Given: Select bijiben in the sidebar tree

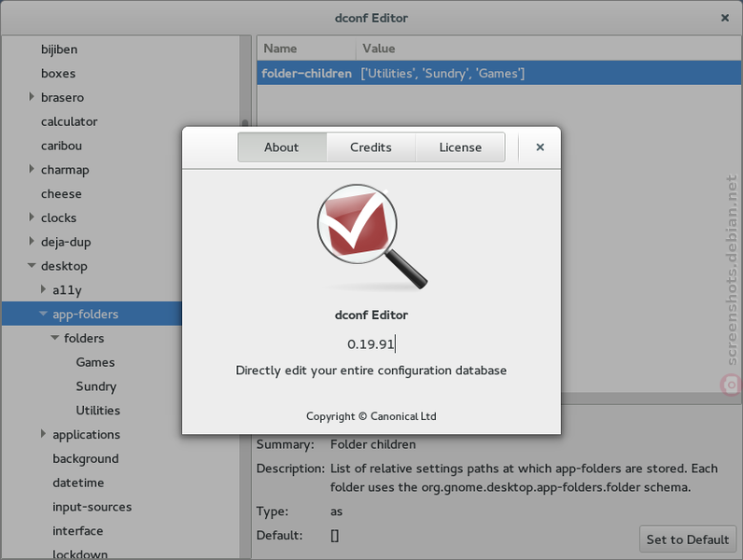Looking at the screenshot, I should tap(59, 49).
